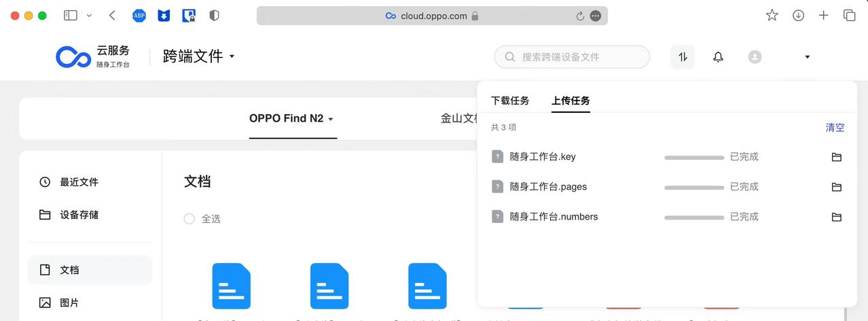
Task: Click the 随身工作台.key file name
Action: tap(543, 156)
